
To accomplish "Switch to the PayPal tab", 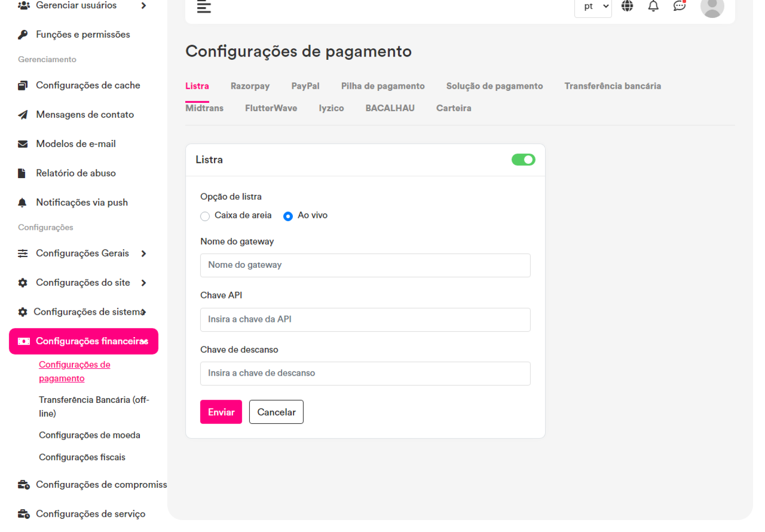I will tap(305, 86).
